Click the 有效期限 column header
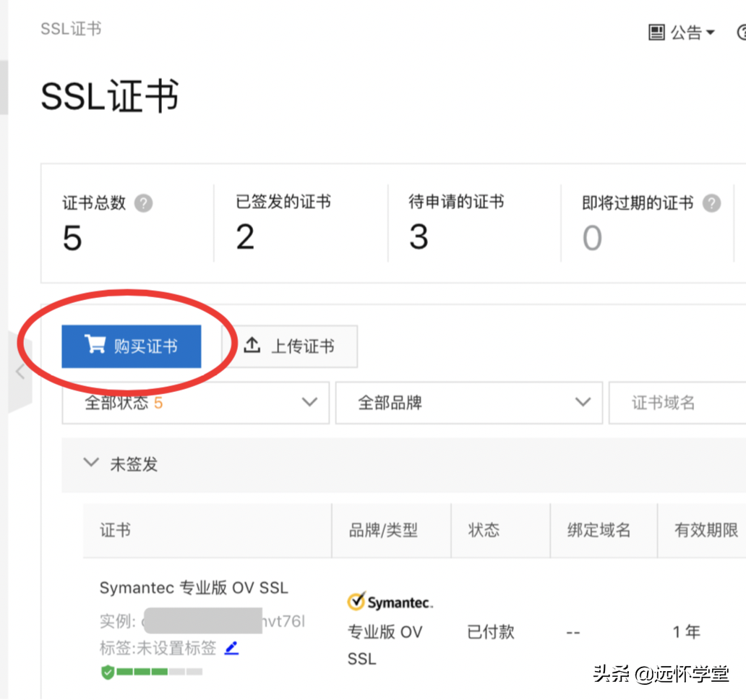Viewport: 746px width, 700px height. click(x=706, y=530)
